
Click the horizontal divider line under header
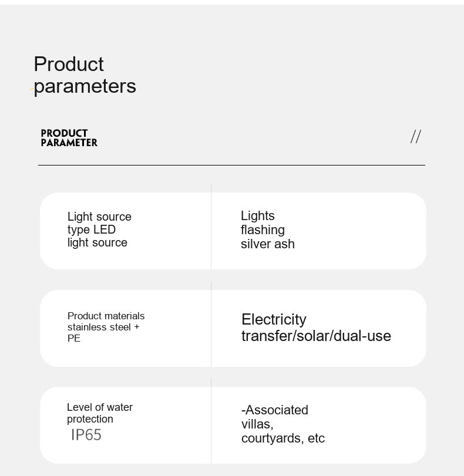[231, 165]
